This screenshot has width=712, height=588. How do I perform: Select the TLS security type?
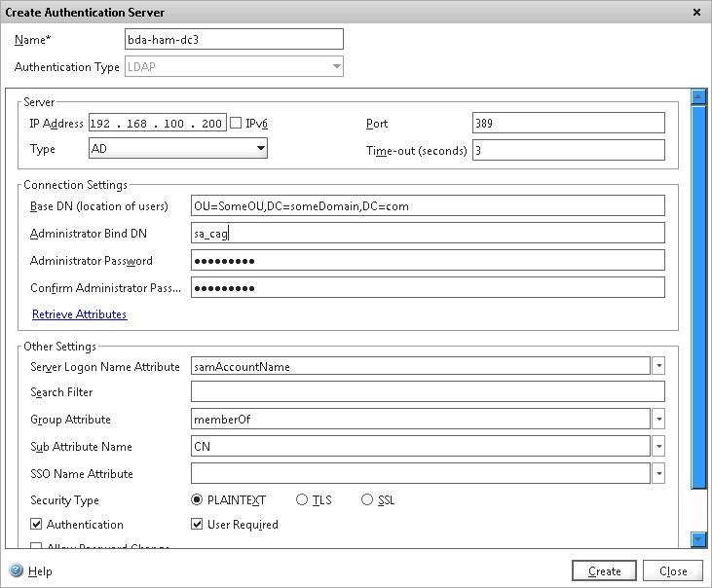[302, 500]
